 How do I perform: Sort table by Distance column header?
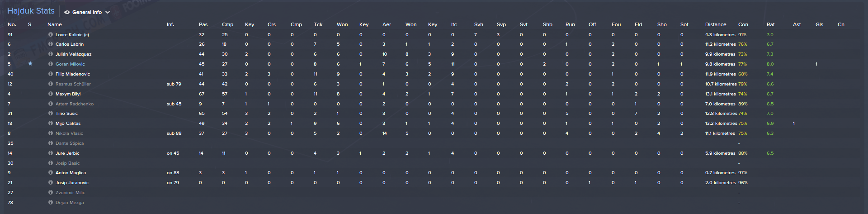[x=715, y=24]
